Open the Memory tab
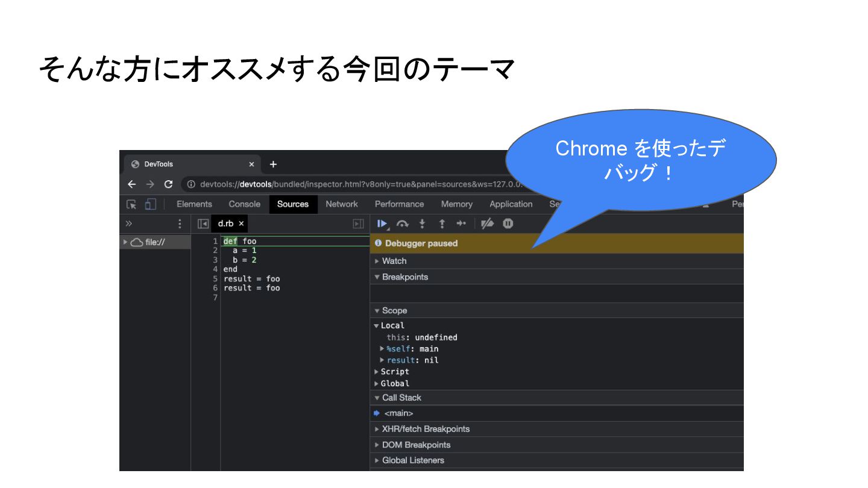The height and width of the screenshot is (488, 868). click(x=456, y=204)
